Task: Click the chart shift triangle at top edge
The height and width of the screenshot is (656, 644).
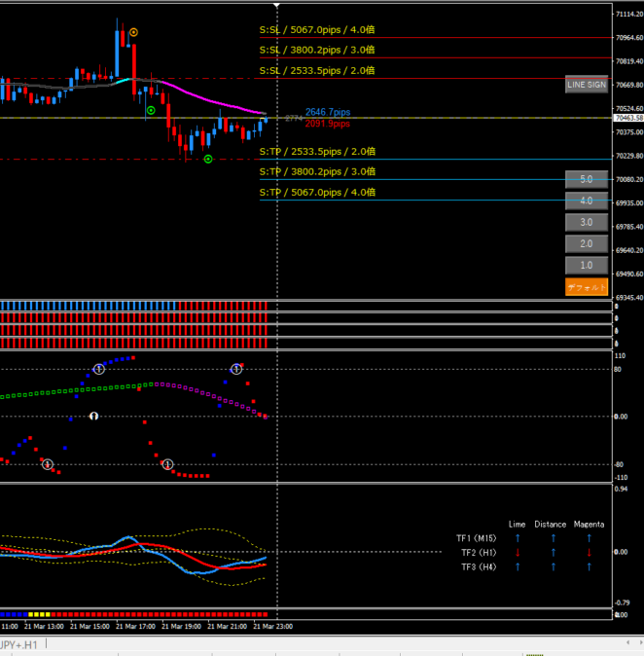Action: point(277,6)
